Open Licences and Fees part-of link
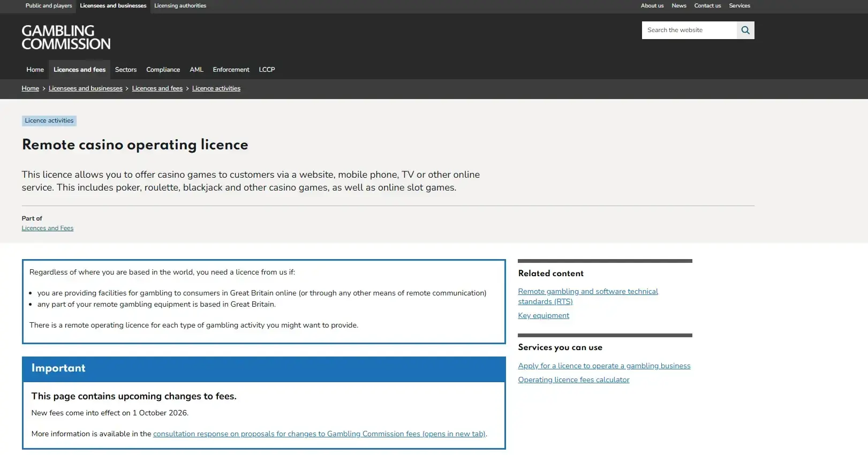The width and height of the screenshot is (868, 455). click(48, 229)
